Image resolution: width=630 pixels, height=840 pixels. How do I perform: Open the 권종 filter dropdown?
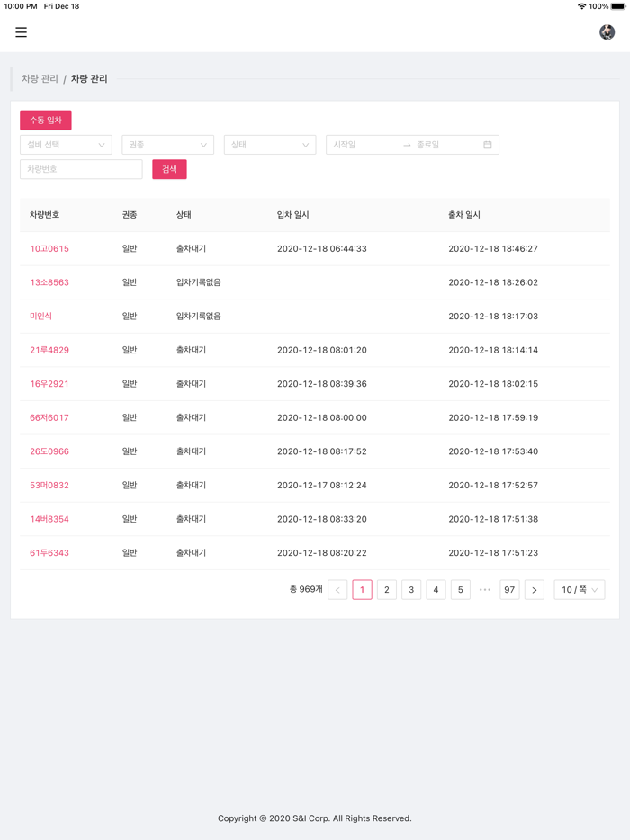[167, 145]
